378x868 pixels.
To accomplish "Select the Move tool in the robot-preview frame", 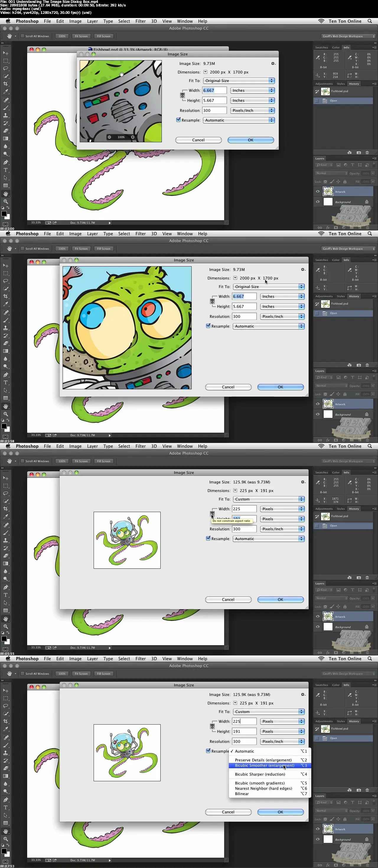I will 6,53.
